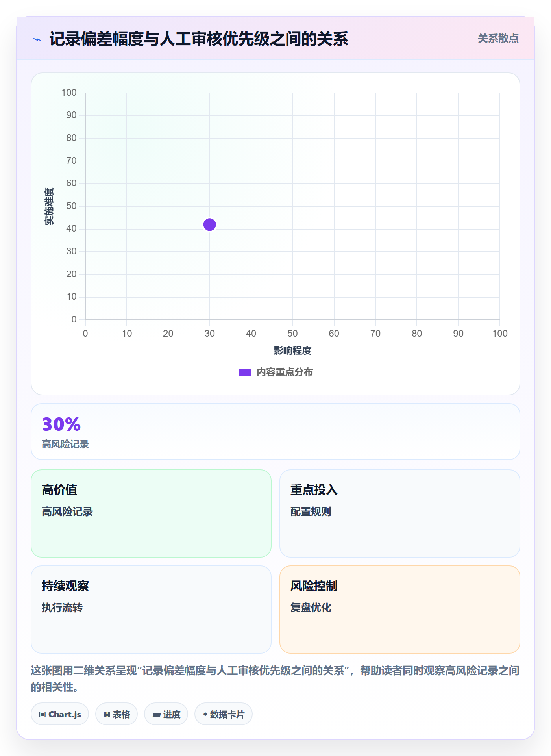The image size is (551, 756).
Task: Click the 高风险记录 text in the 高价值 card
Action: point(67,511)
